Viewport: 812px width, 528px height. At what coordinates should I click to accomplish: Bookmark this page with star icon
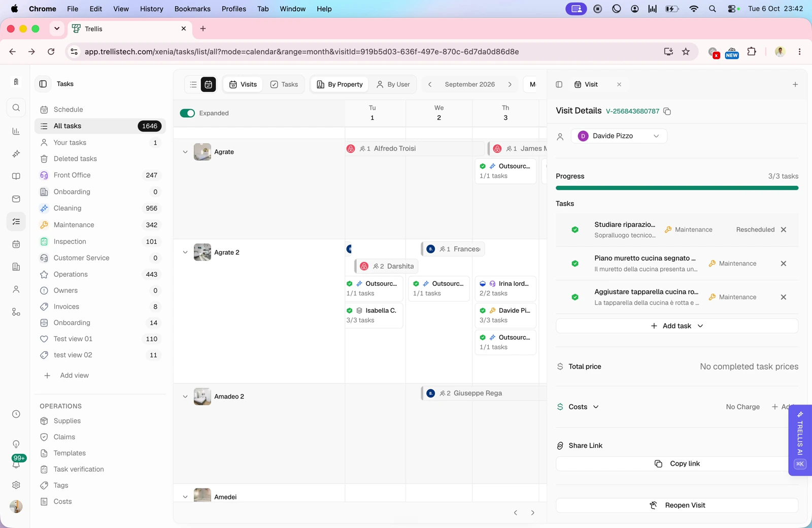coord(686,52)
